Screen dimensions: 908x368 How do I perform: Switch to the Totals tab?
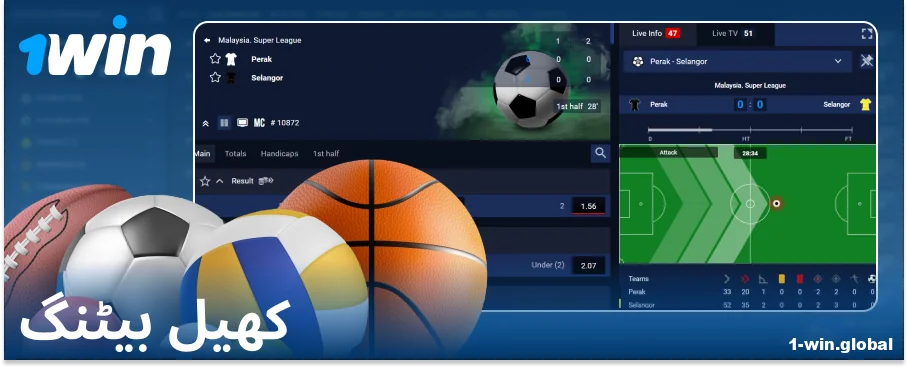[x=235, y=154]
